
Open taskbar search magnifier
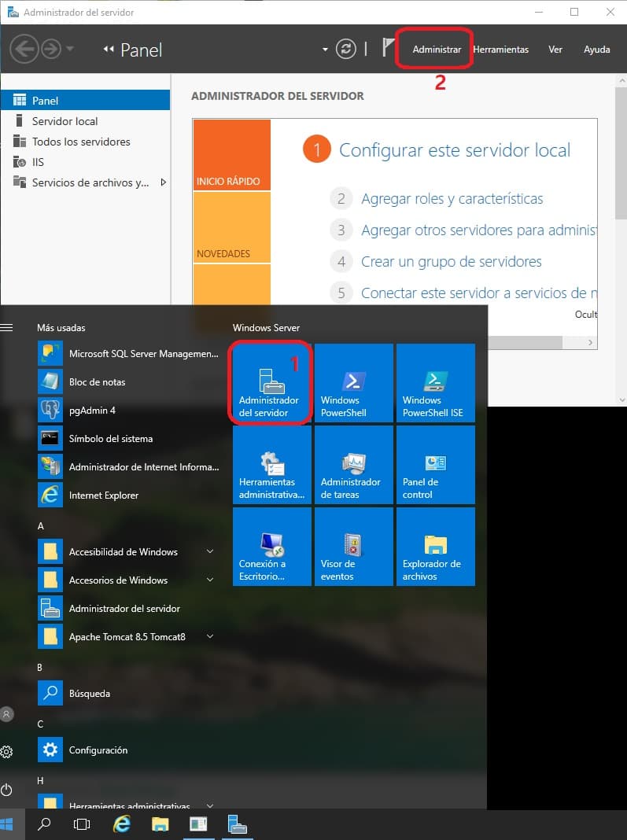pyautogui.click(x=45, y=824)
